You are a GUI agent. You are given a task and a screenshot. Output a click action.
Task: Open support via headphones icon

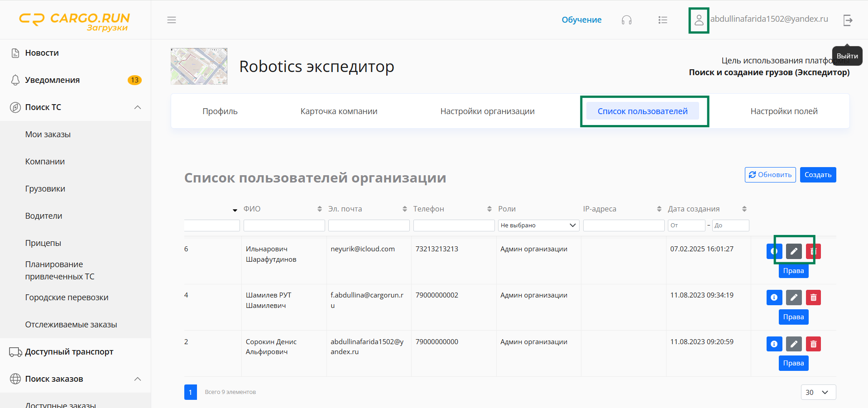click(626, 20)
